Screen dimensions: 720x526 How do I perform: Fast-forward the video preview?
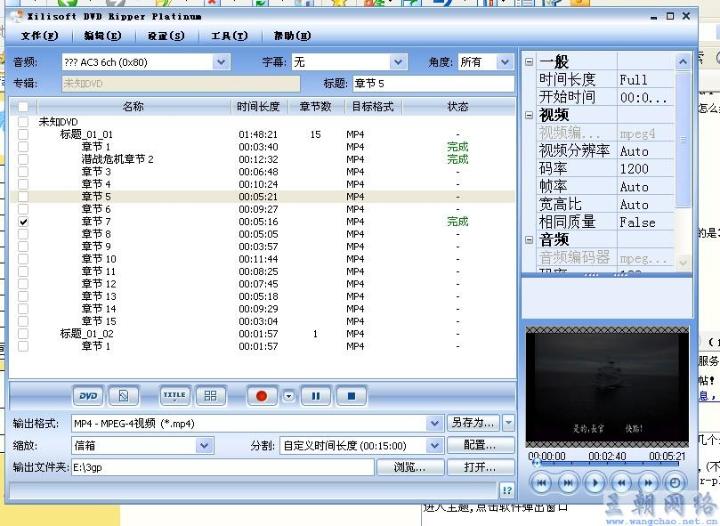pos(648,483)
